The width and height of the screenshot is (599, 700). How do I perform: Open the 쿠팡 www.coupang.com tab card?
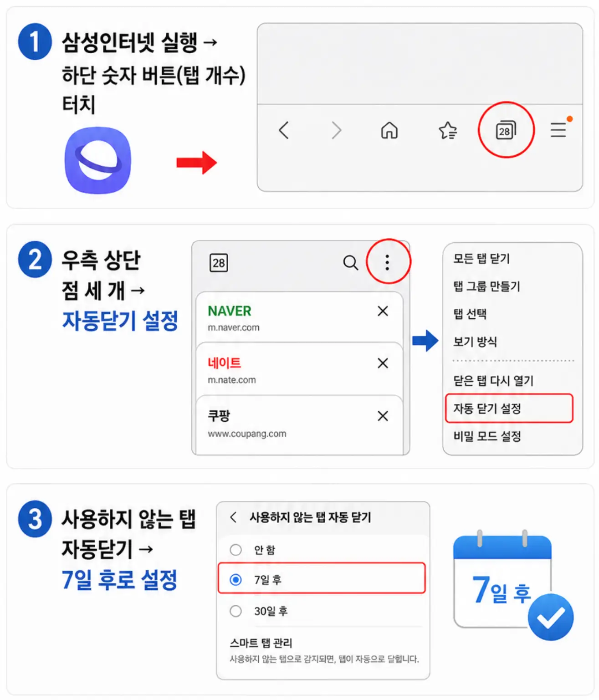(x=299, y=424)
